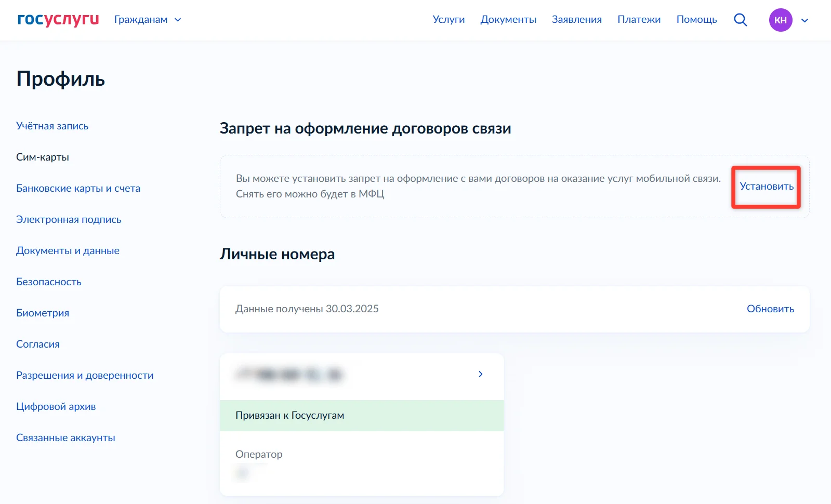Expand the account menu chevron
The image size is (831, 504).
[804, 20]
